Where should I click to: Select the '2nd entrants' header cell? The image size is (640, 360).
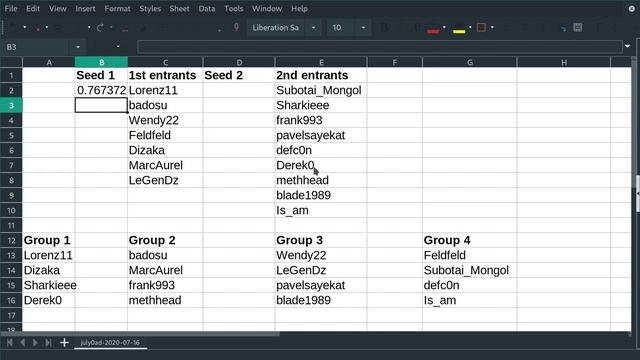click(321, 76)
